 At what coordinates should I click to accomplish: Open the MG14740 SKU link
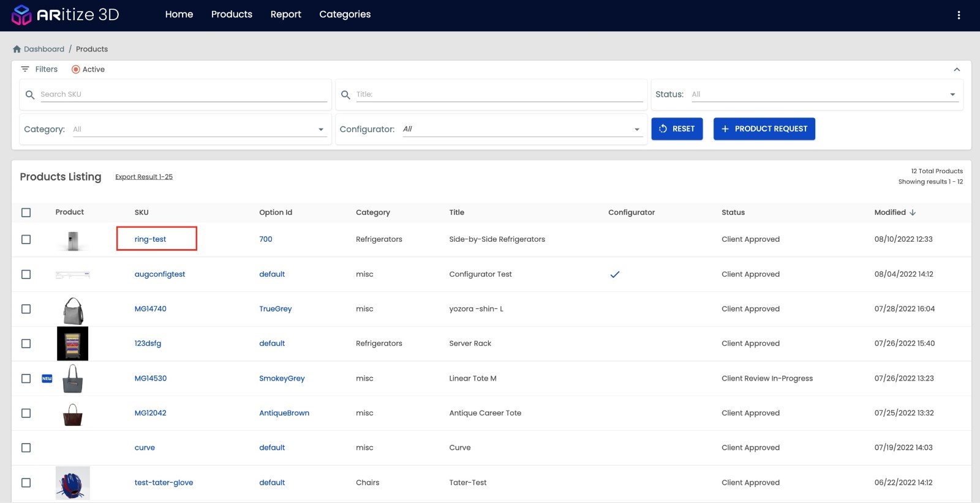[150, 309]
